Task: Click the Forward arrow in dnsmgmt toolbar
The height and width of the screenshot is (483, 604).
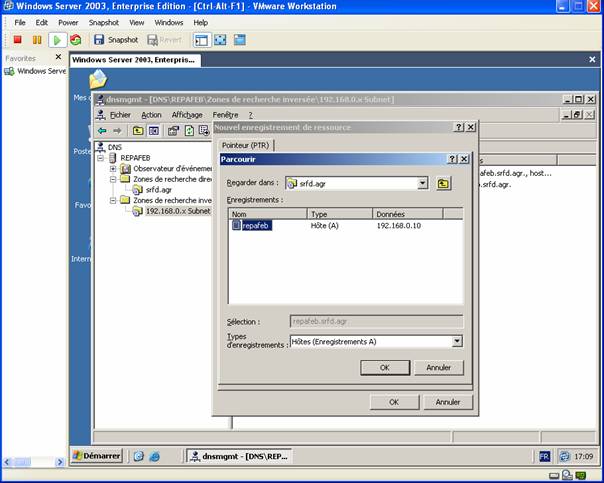Action: click(117, 131)
